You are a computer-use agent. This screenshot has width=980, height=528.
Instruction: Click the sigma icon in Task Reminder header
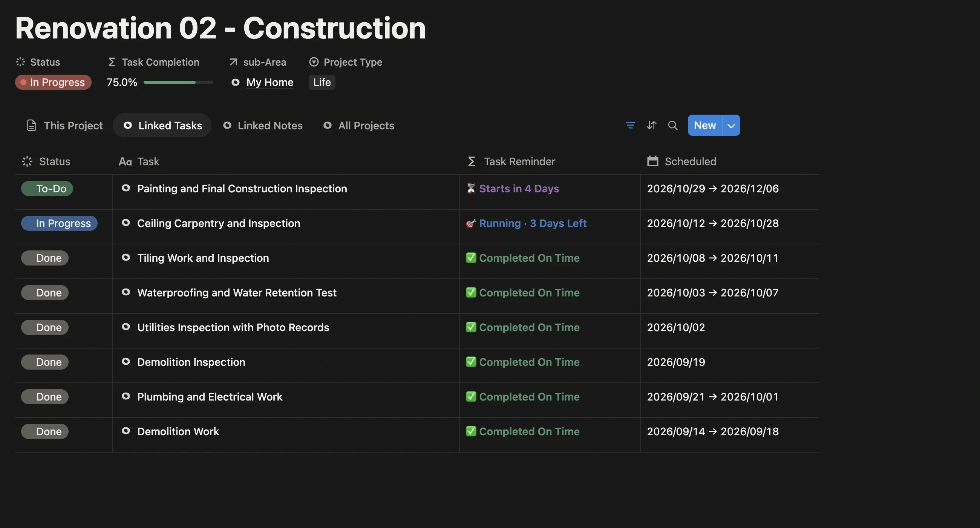472,161
